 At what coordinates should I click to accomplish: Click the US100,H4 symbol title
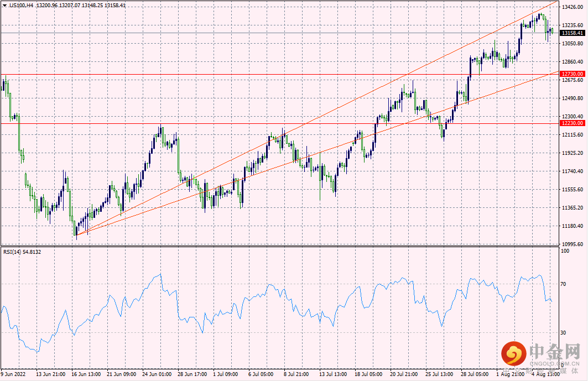click(22, 5)
